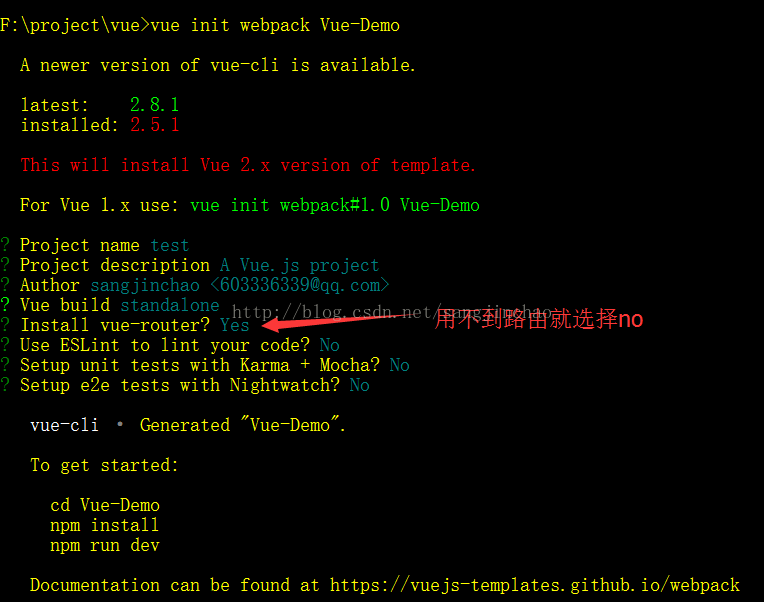Click the 'No' answer for Nightwatch
The image size is (764, 602).
[360, 385]
